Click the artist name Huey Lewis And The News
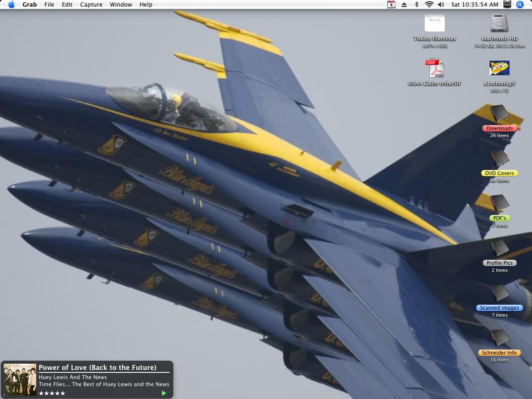 (x=73, y=377)
